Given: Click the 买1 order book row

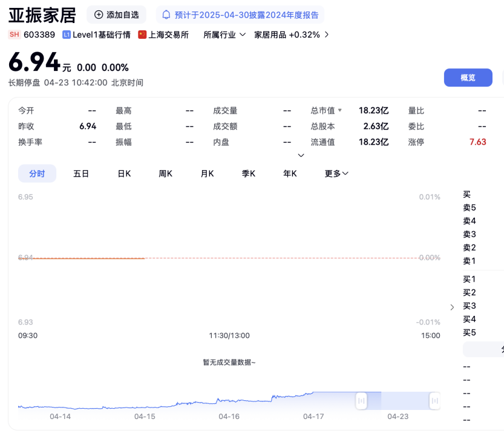Looking at the screenshot, I should tap(470, 279).
